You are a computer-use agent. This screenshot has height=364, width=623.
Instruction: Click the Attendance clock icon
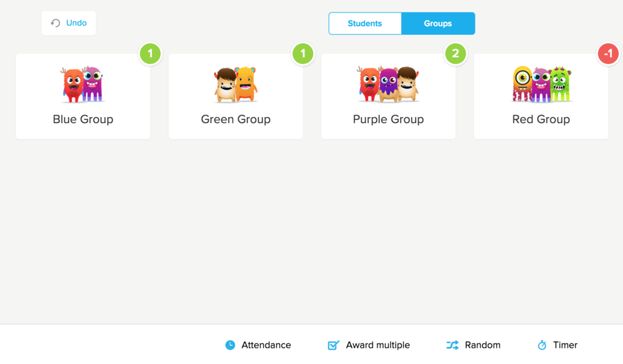230,345
